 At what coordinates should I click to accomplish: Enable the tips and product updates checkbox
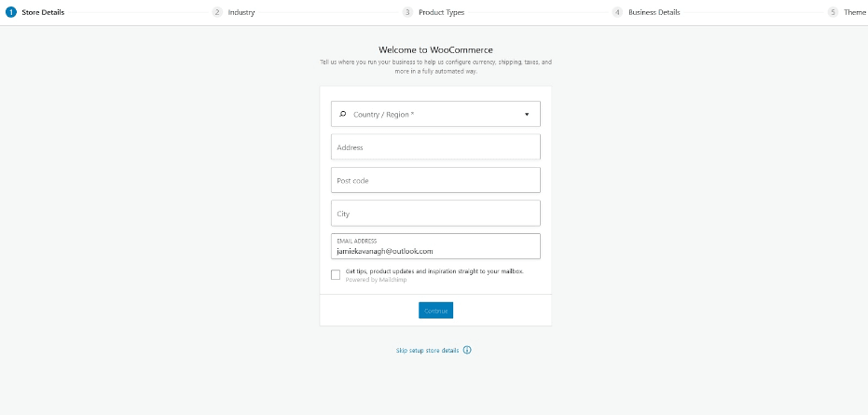(336, 274)
